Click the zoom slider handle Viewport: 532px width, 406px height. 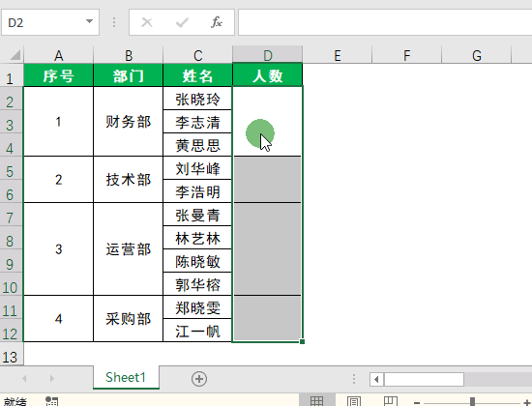(x=472, y=402)
